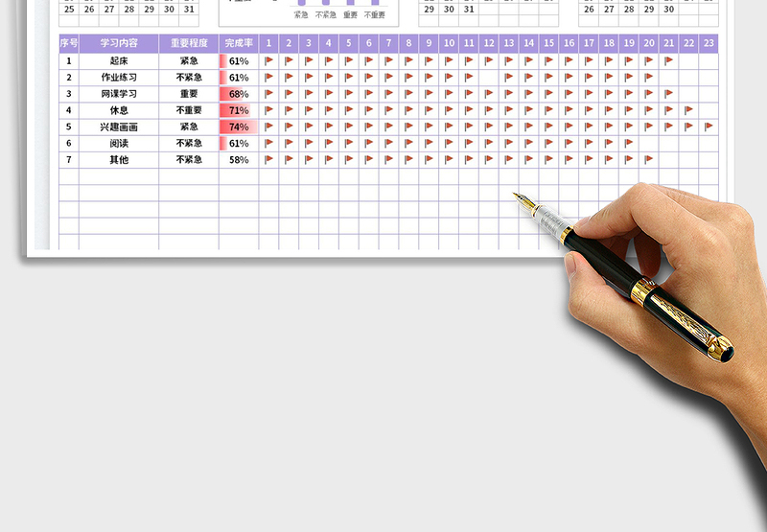Click the day 23 flag in 兴趣画画 row
Screen dimensions: 767x532
pyautogui.click(x=709, y=127)
